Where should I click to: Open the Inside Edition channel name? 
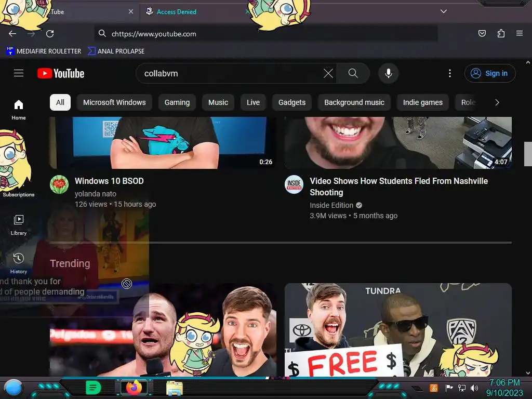pyautogui.click(x=331, y=205)
